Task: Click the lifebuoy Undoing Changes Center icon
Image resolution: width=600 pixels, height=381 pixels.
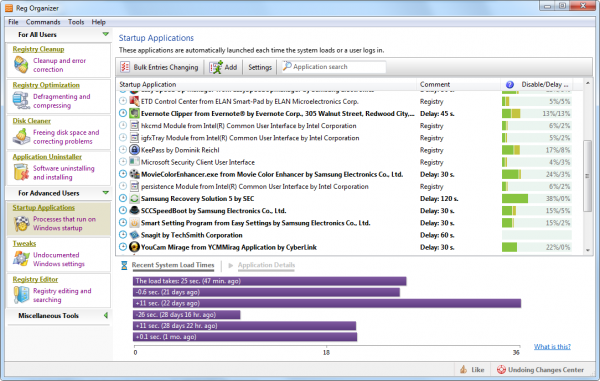Action: point(501,370)
